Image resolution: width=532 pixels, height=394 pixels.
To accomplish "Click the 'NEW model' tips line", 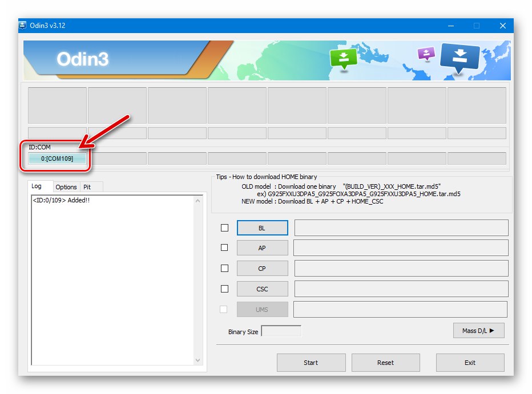I will [x=312, y=202].
